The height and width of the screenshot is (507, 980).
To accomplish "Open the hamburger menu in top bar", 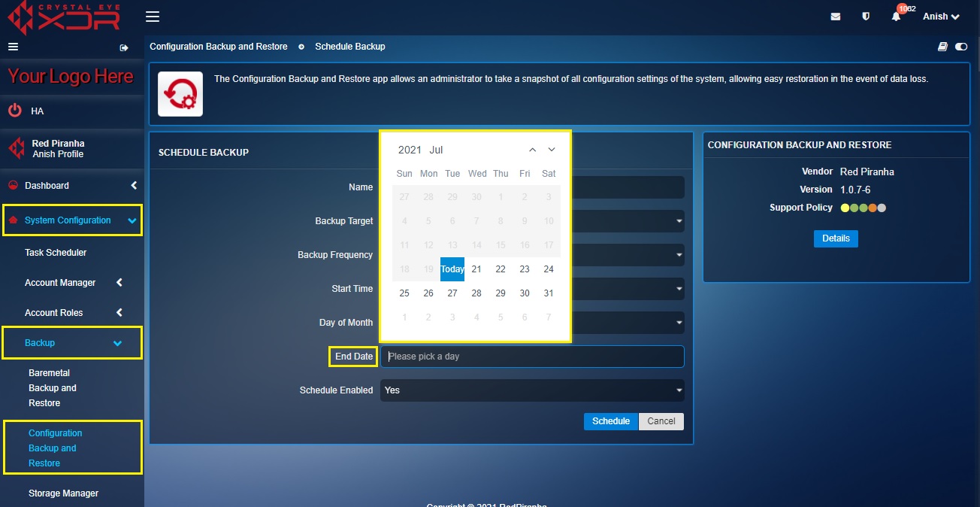I will [153, 17].
